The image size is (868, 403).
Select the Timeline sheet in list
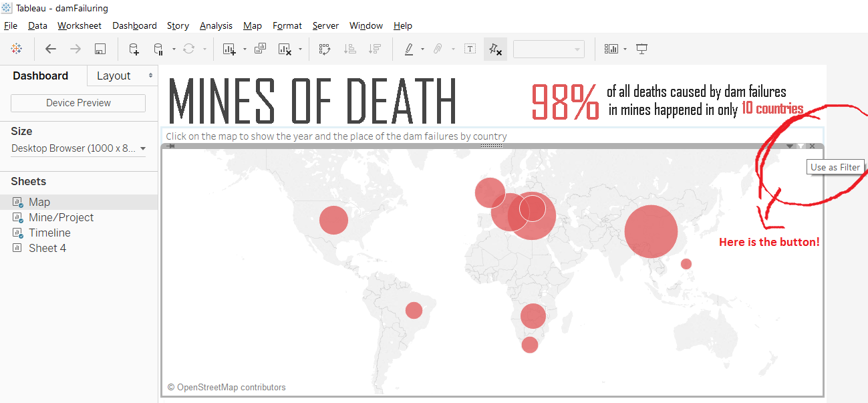coord(49,233)
